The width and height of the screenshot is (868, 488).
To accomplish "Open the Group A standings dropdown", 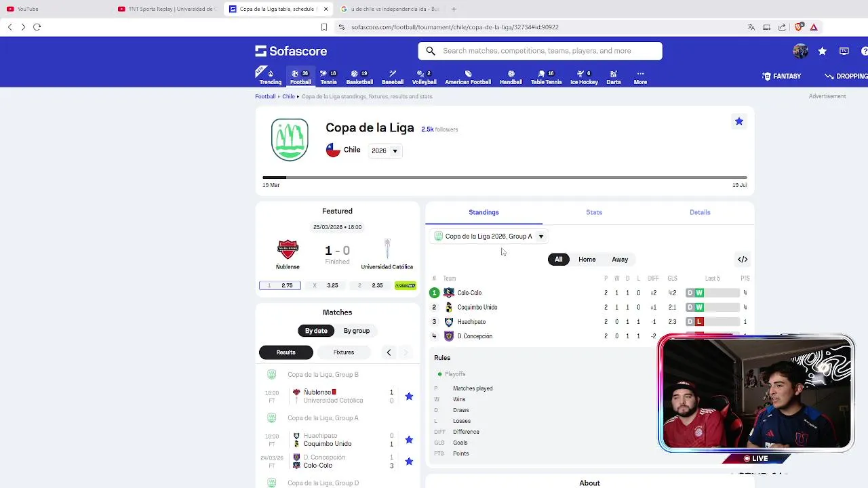I will [x=489, y=237].
